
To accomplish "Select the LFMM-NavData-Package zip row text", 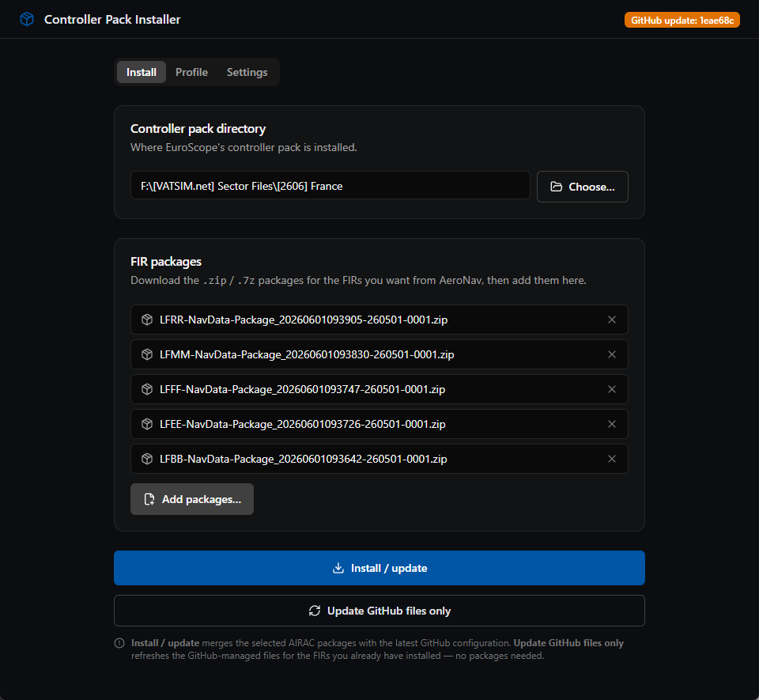I will pos(307,355).
